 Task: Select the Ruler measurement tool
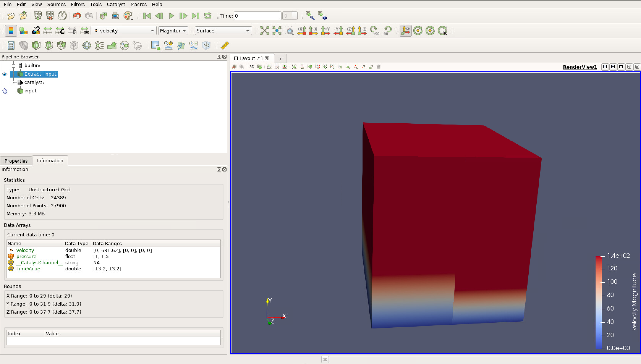tap(225, 45)
